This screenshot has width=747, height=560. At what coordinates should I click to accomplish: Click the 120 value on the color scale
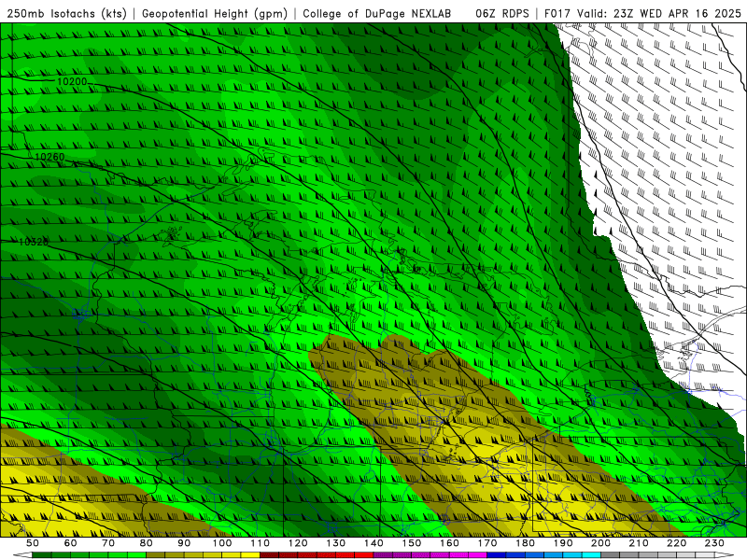tap(298, 543)
